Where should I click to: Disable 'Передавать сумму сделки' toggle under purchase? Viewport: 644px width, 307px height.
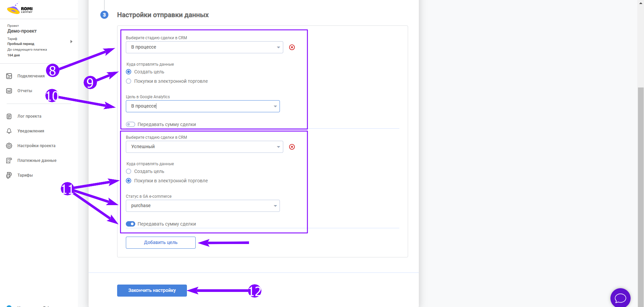[131, 224]
